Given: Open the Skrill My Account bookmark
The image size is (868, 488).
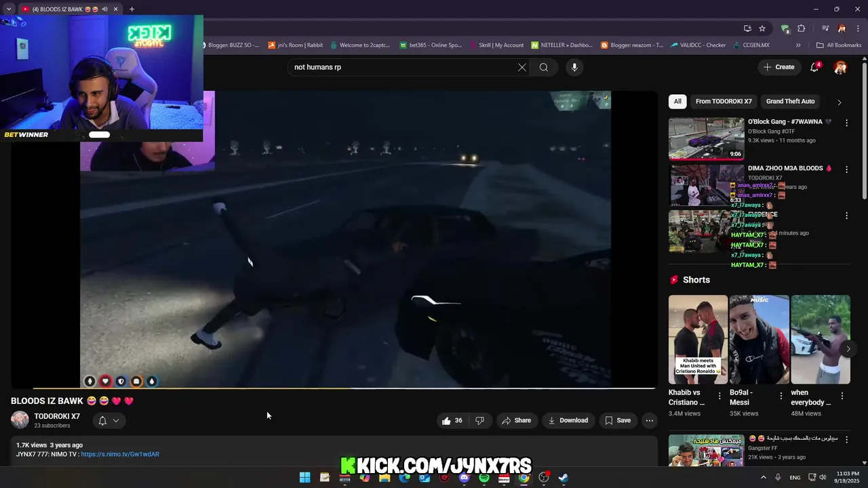Looking at the screenshot, I should pyautogui.click(x=496, y=45).
